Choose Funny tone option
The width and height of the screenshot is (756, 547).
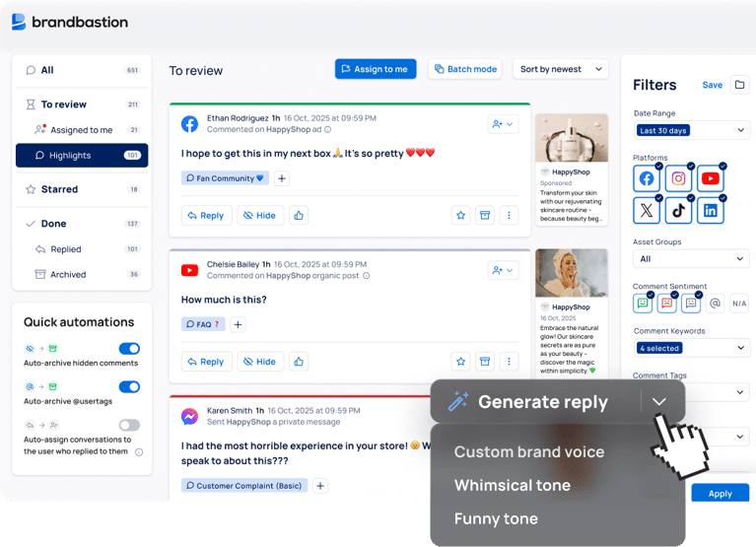pos(496,518)
